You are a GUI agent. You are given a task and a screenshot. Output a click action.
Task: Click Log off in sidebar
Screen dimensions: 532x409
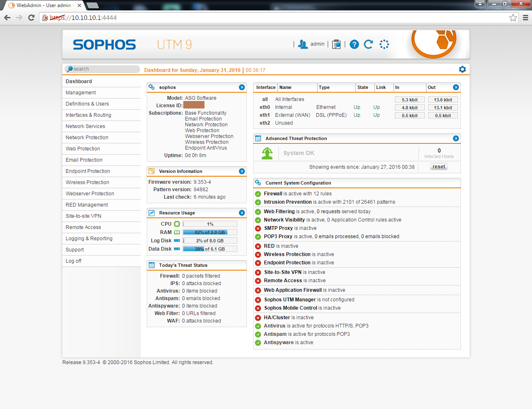click(x=101, y=261)
